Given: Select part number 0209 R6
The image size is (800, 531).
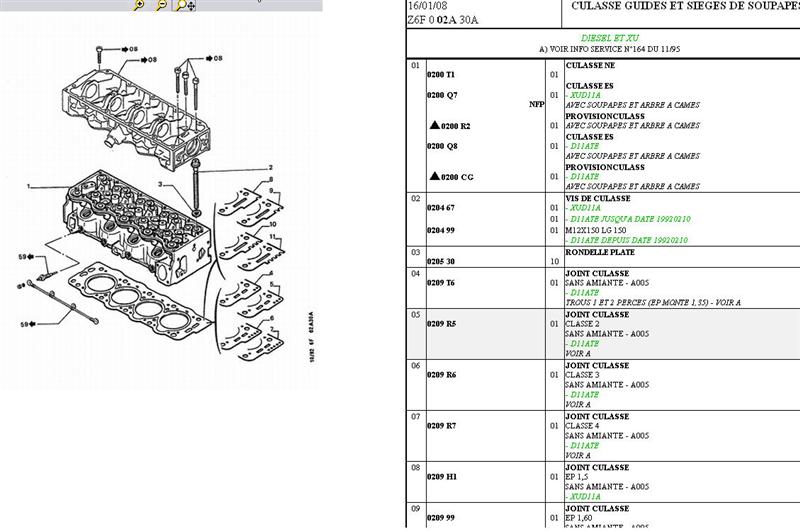Looking at the screenshot, I should point(441,374).
